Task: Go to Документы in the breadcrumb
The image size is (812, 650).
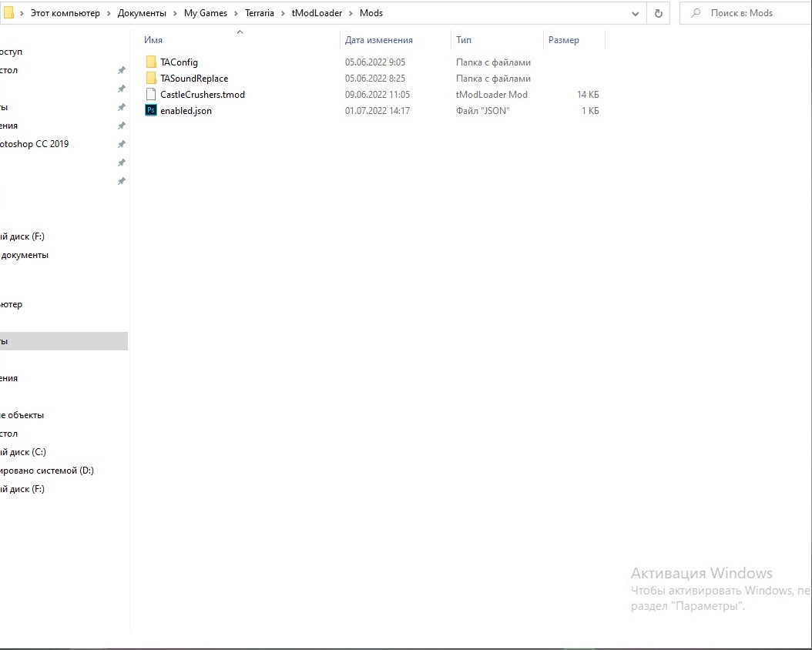Action: (142, 13)
